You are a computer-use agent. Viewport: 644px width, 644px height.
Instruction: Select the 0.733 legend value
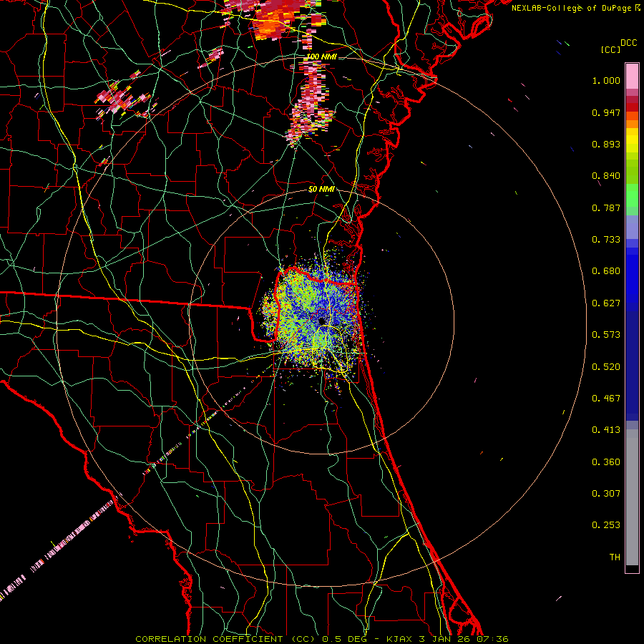tap(606, 240)
